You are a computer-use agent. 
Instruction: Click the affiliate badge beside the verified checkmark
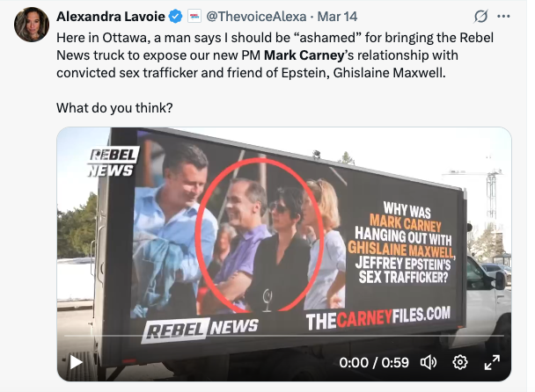(x=194, y=17)
